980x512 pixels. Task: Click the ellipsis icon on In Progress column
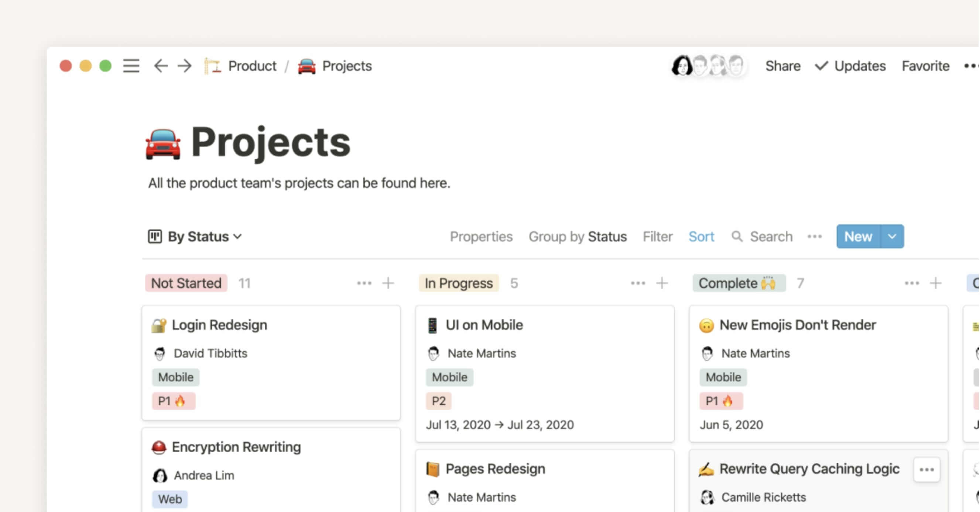click(638, 283)
